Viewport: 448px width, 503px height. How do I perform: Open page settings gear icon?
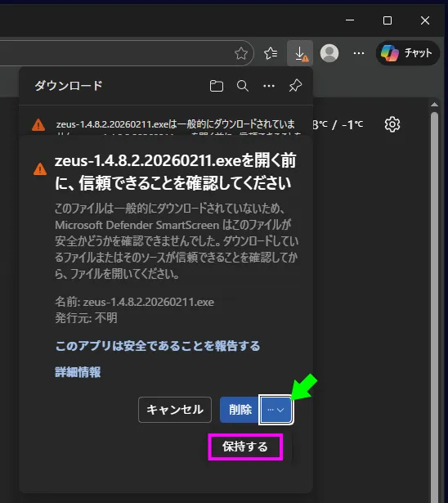click(392, 124)
